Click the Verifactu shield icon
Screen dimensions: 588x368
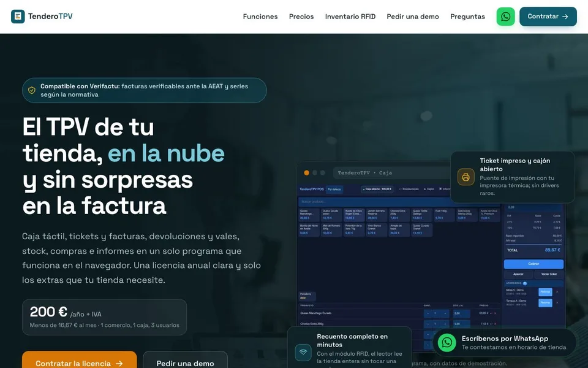pos(32,90)
